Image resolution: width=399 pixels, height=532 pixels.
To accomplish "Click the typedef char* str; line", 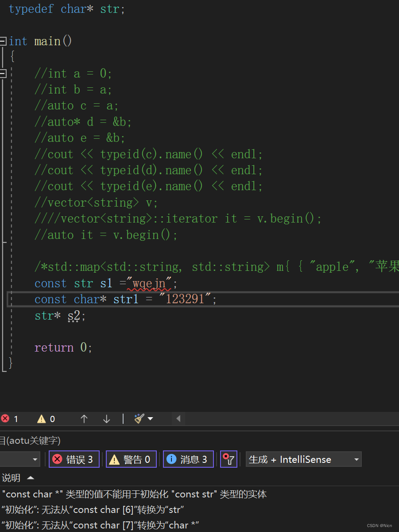I will tap(67, 9).
